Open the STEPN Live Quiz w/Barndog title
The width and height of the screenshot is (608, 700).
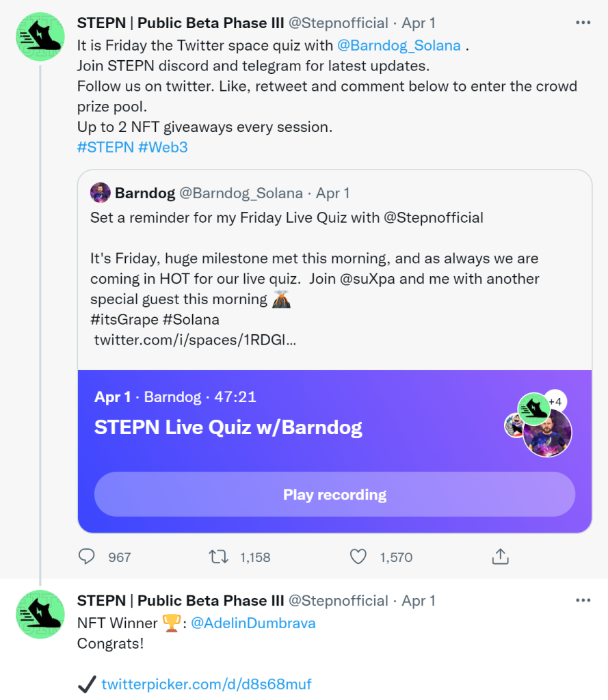point(228,427)
